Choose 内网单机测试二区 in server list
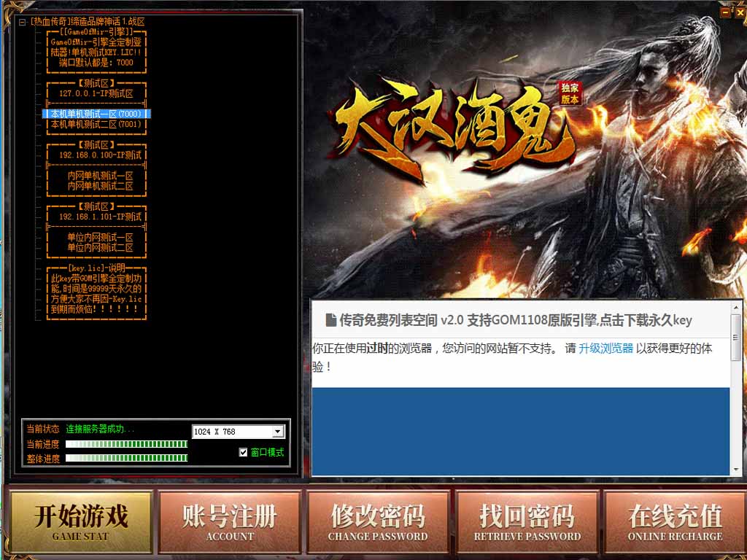 100,186
